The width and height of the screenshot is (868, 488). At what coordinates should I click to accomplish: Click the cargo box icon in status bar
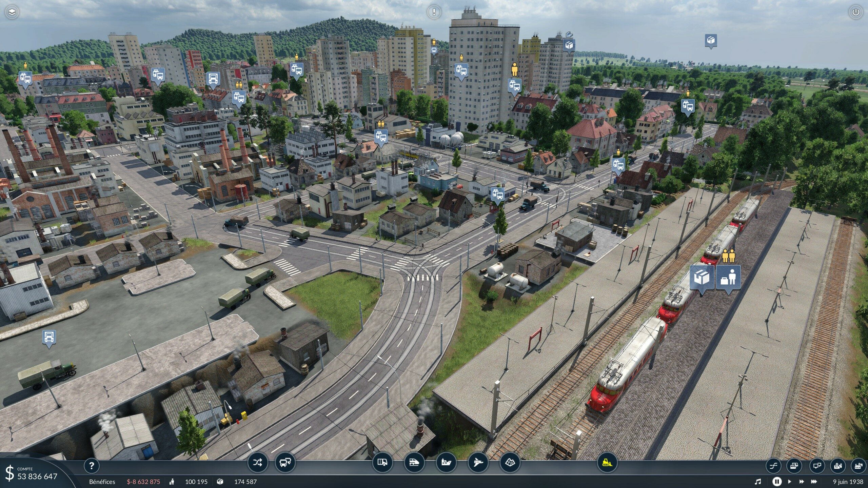tap(220, 482)
